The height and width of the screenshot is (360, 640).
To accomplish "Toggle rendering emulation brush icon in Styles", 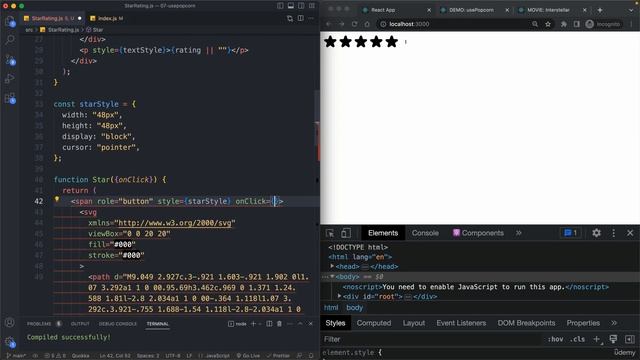I will click(x=613, y=339).
